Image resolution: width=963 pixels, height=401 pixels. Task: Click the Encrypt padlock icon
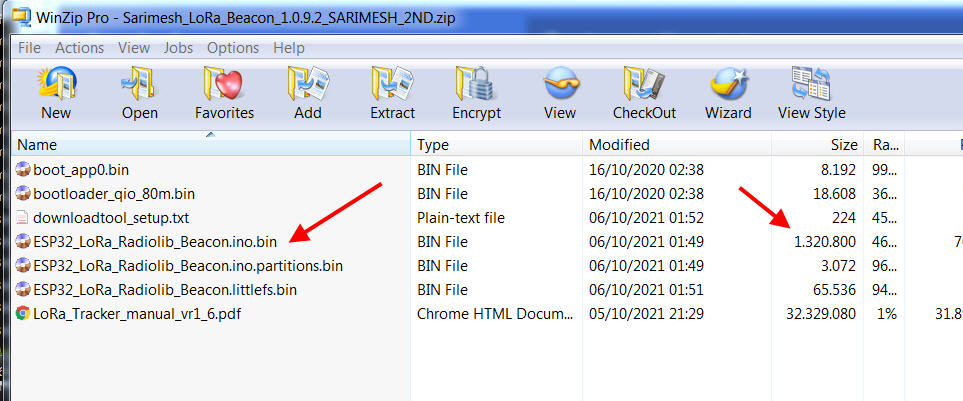click(476, 84)
